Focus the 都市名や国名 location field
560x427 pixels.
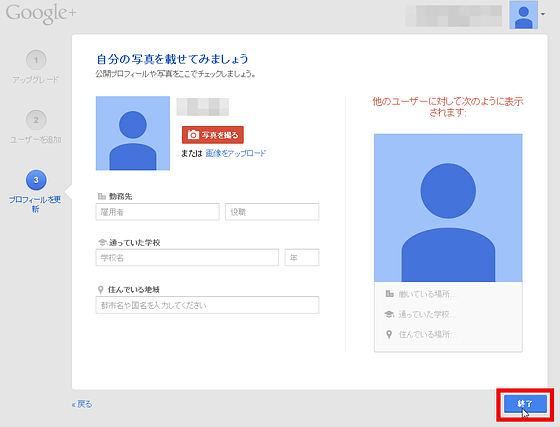click(x=207, y=305)
